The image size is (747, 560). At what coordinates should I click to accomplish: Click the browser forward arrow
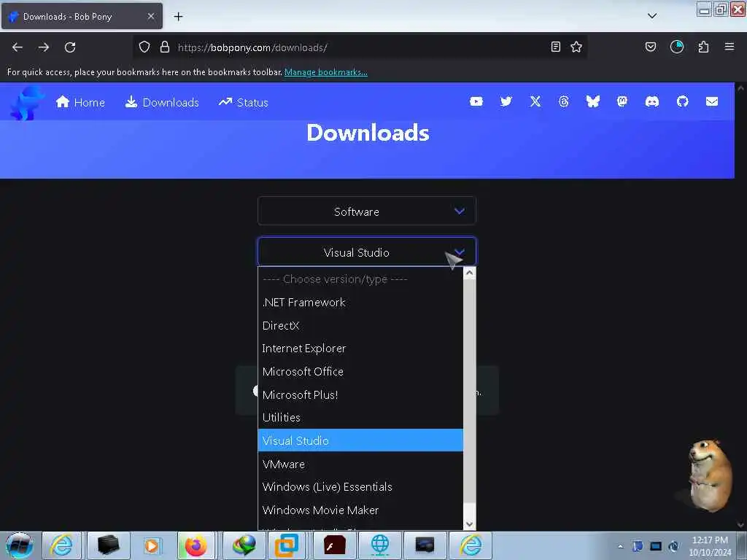coord(44,47)
